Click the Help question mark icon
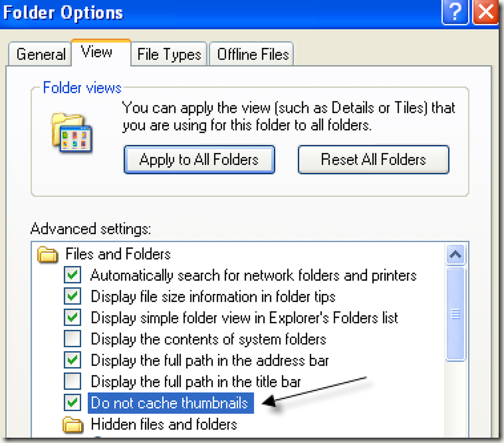The width and height of the screenshot is (504, 443). pos(455,12)
